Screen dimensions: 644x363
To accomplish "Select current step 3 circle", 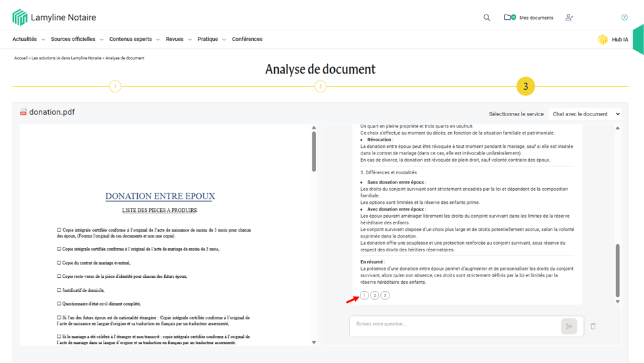I will pyautogui.click(x=525, y=86).
